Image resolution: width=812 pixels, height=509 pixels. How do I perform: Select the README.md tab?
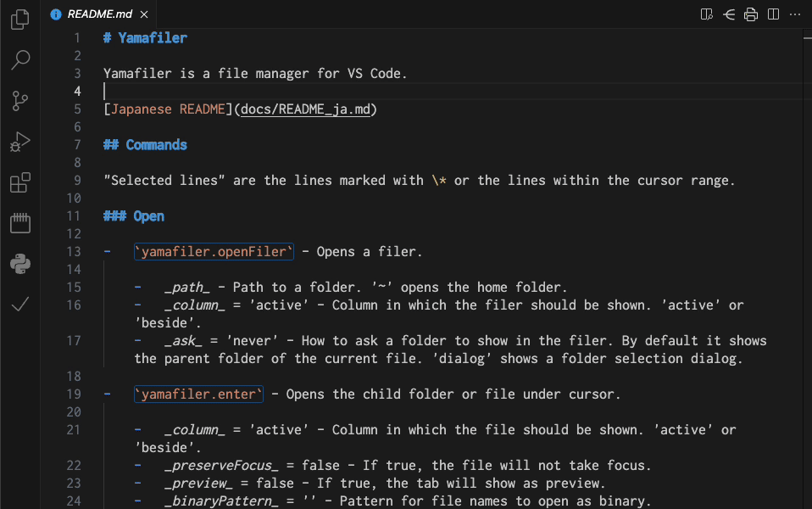coord(99,14)
